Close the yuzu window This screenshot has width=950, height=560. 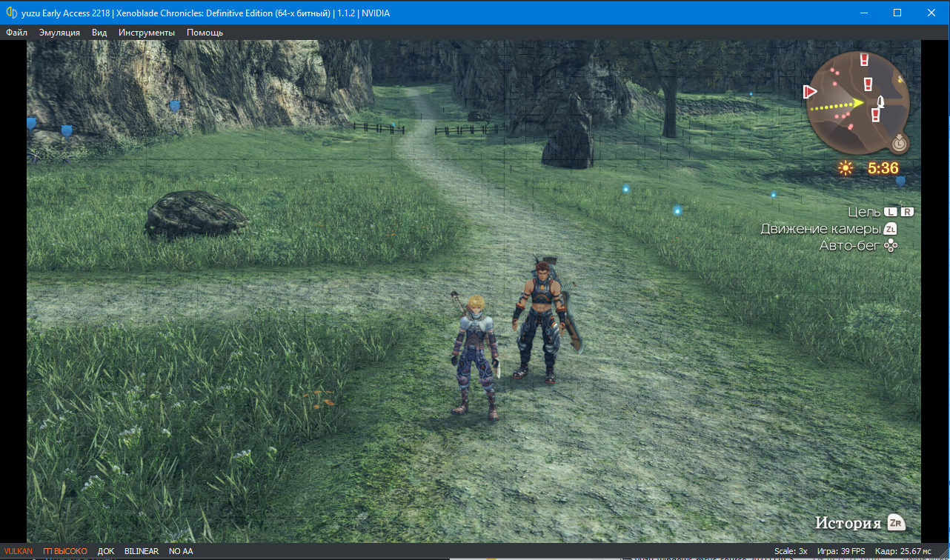[931, 13]
